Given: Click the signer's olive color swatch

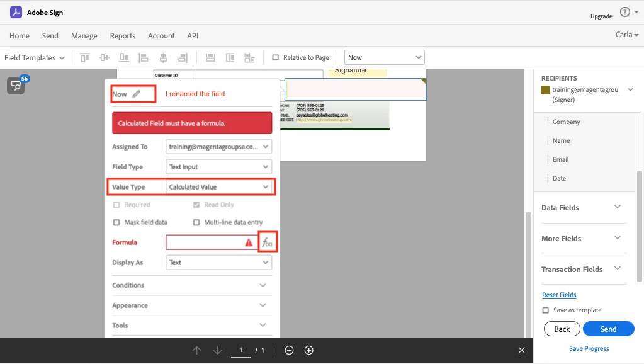Looking at the screenshot, I should (545, 89).
